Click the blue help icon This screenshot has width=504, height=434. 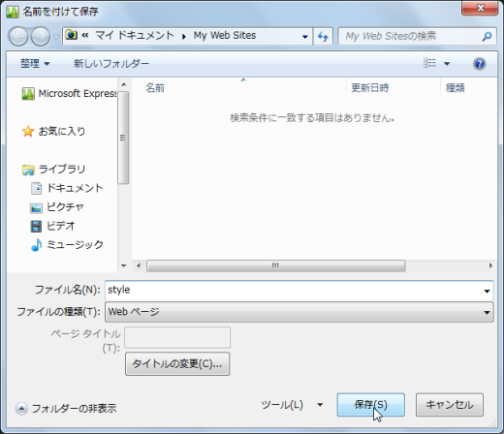[x=480, y=64]
